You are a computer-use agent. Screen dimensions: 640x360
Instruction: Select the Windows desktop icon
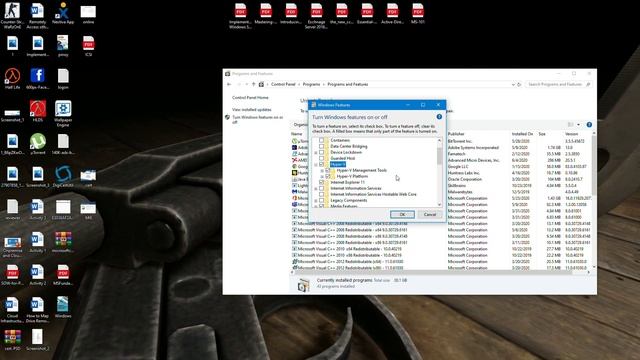(63, 307)
